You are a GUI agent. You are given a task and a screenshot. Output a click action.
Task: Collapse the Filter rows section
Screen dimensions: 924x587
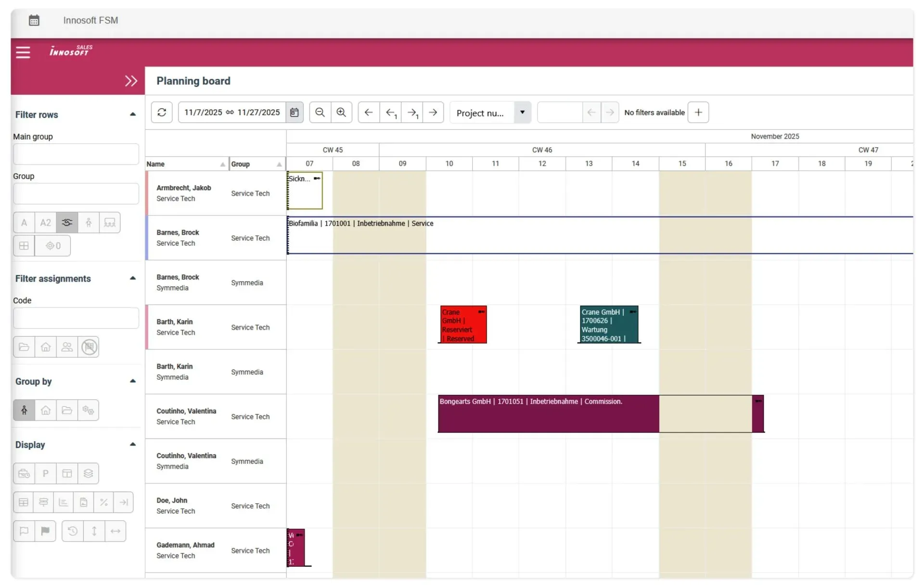[133, 115]
